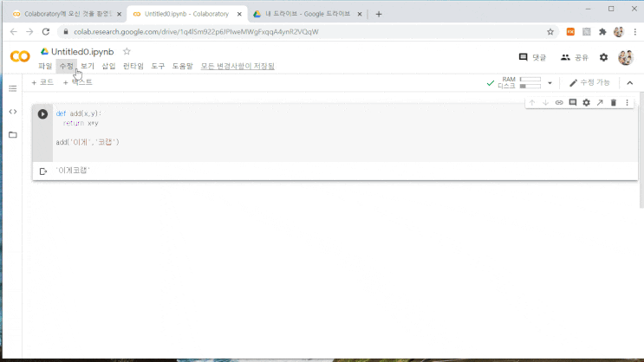Add a text cell (+ 텍스트)
This screenshot has height=362, width=644.
pos(78,82)
